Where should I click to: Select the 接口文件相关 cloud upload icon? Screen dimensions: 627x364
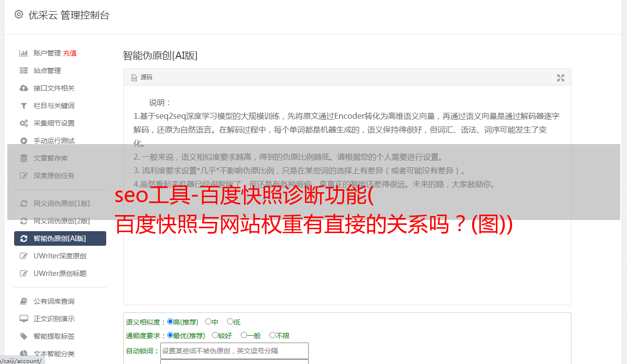point(23,88)
